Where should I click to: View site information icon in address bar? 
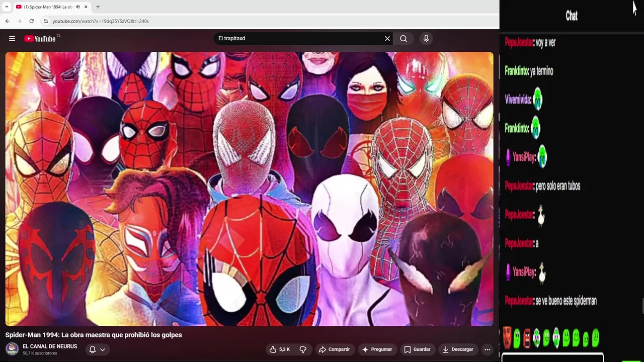(x=45, y=21)
